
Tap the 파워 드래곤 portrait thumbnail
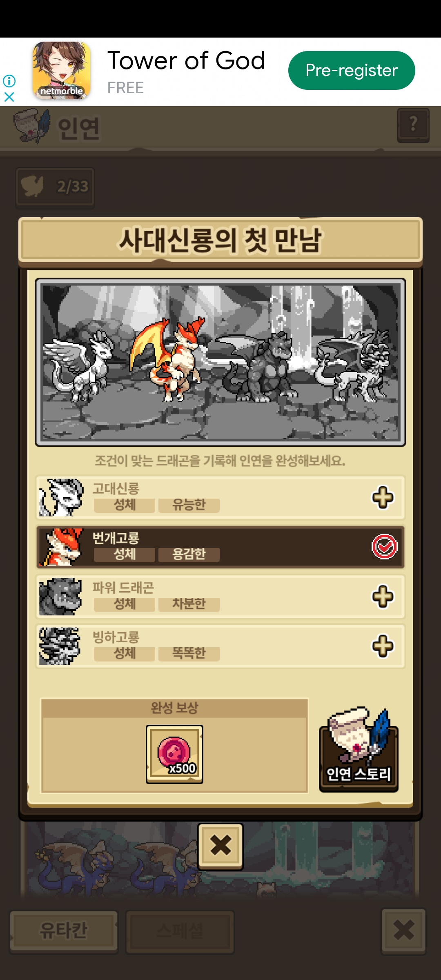tap(61, 597)
